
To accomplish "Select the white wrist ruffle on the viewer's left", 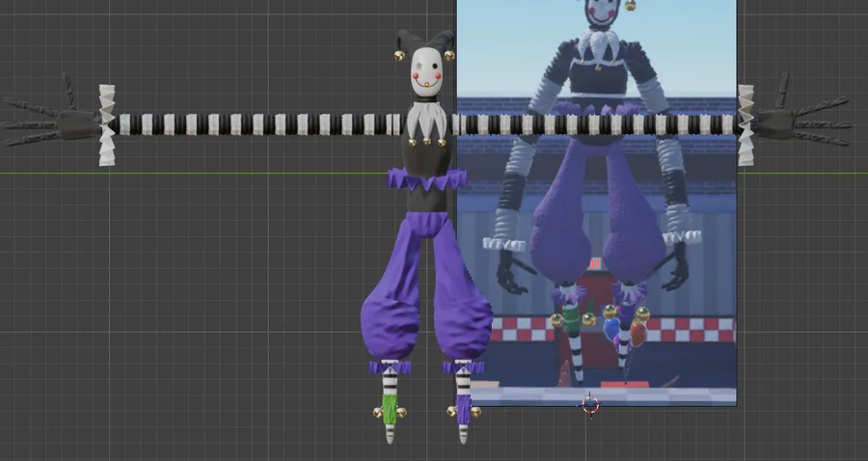I will point(107,125).
